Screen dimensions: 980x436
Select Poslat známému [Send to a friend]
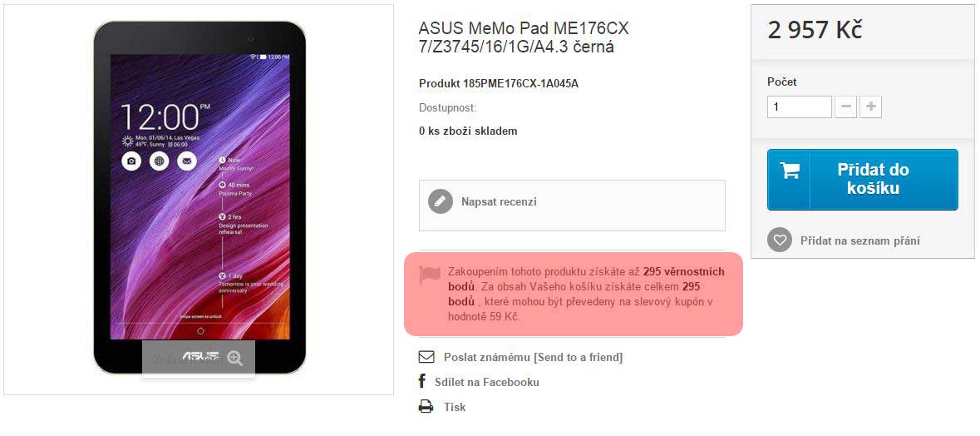click(x=533, y=357)
